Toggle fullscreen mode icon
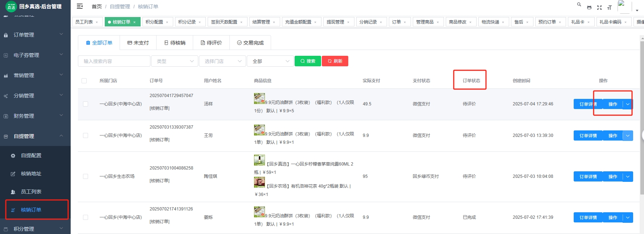Image resolution: width=644 pixels, height=234 pixels. 599,8
